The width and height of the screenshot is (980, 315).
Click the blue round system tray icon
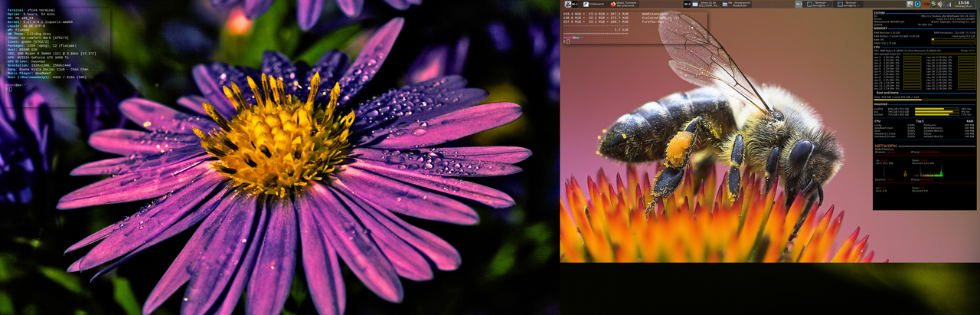(x=918, y=4)
